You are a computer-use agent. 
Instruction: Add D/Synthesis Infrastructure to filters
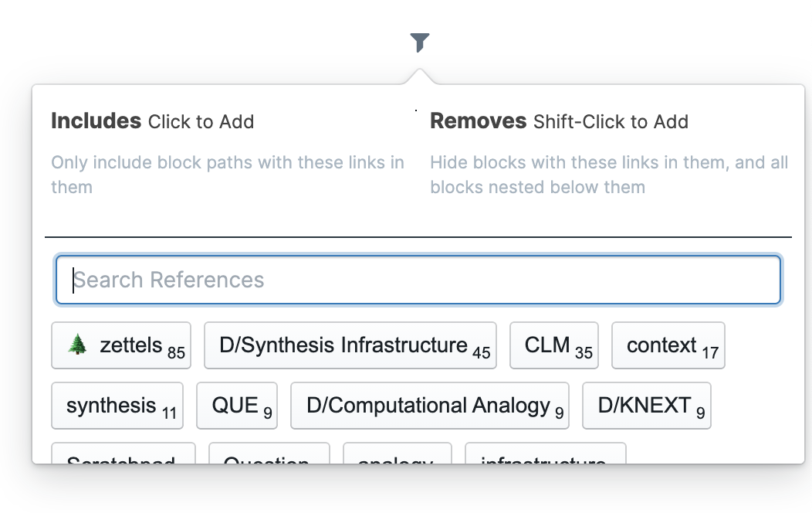click(x=350, y=345)
